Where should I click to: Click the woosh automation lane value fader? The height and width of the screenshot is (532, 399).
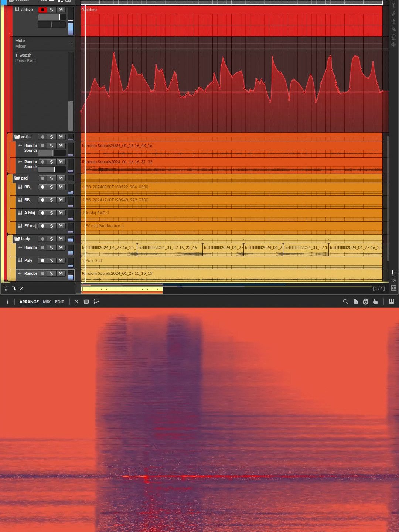coord(71,91)
